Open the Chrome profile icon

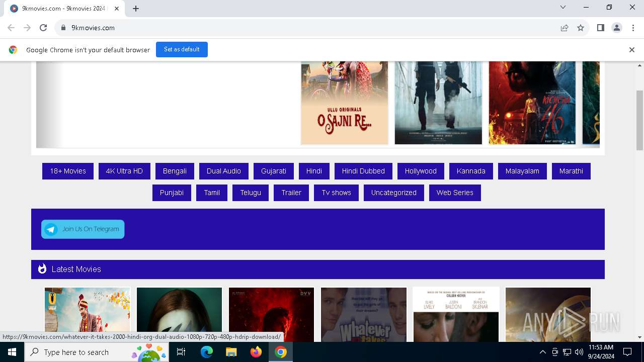click(x=616, y=28)
